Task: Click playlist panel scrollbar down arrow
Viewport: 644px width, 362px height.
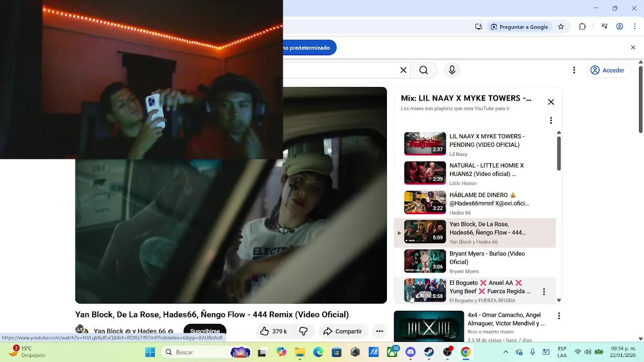Action: click(x=558, y=300)
